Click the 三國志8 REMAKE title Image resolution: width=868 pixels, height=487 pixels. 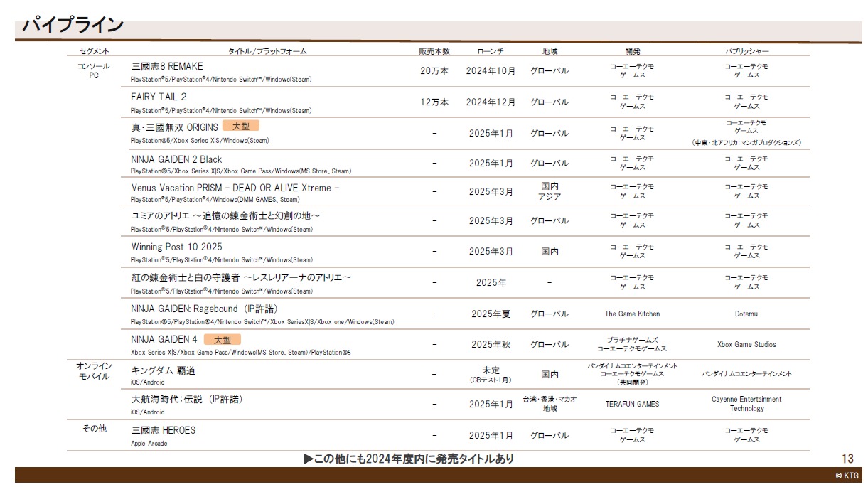pos(167,66)
